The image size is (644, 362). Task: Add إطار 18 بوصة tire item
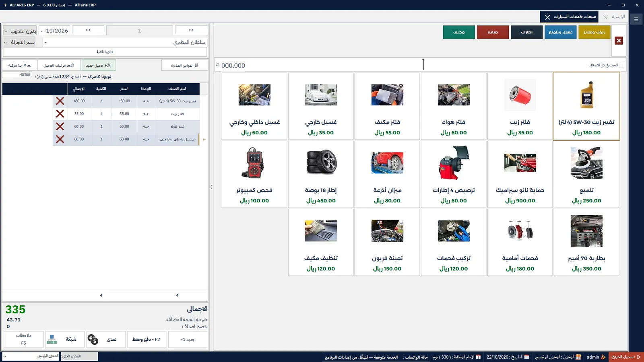coord(321,174)
